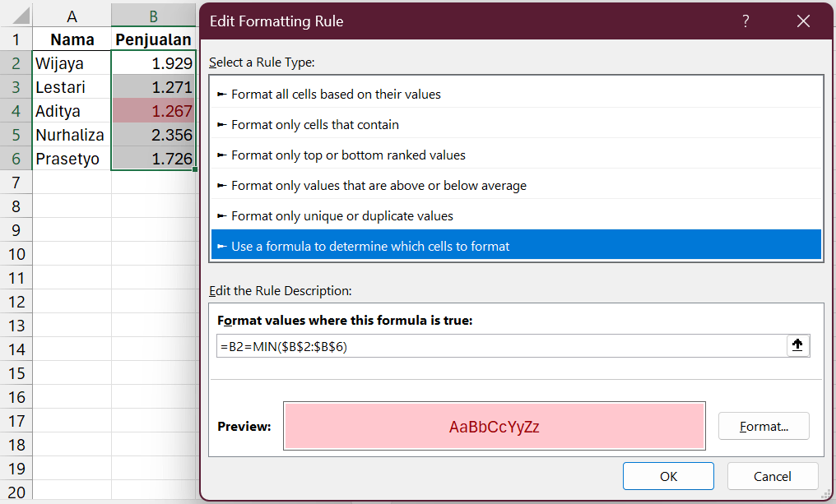Open dialog help via the question mark icon
Viewport: 836px width, 504px height.
(x=745, y=21)
